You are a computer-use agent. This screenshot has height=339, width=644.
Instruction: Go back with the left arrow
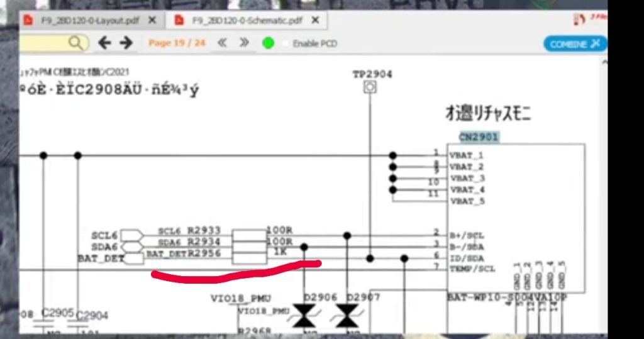105,43
